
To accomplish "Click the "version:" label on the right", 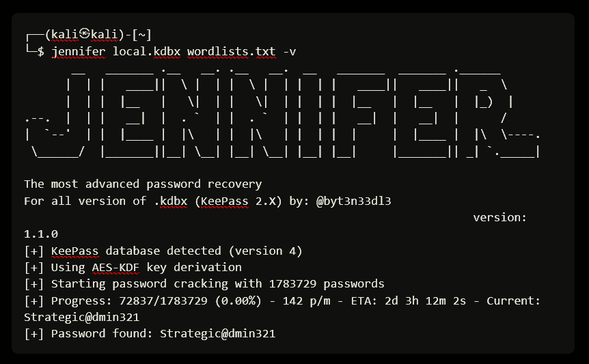I will click(x=499, y=217).
